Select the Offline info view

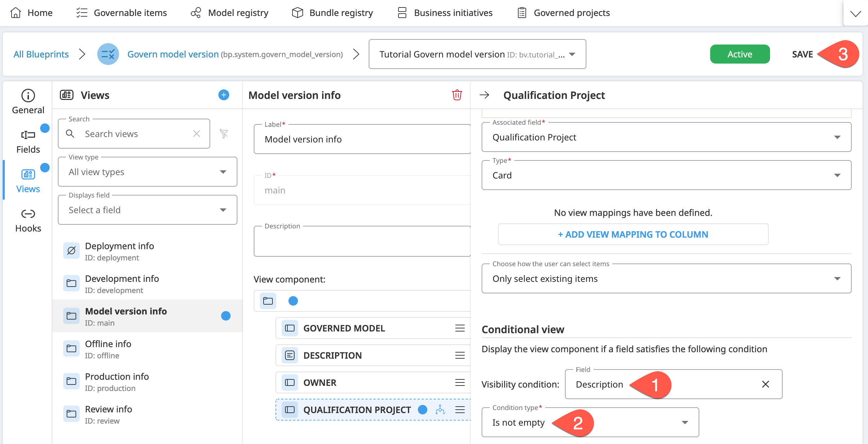147,349
